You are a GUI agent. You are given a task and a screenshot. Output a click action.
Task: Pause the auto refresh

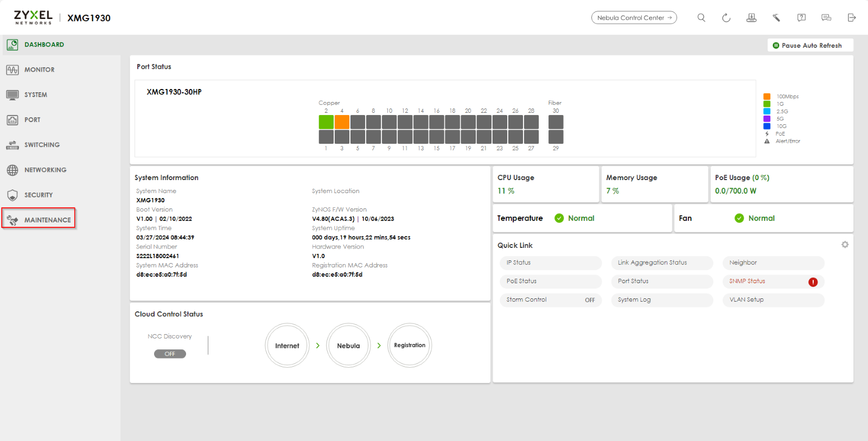pyautogui.click(x=810, y=46)
